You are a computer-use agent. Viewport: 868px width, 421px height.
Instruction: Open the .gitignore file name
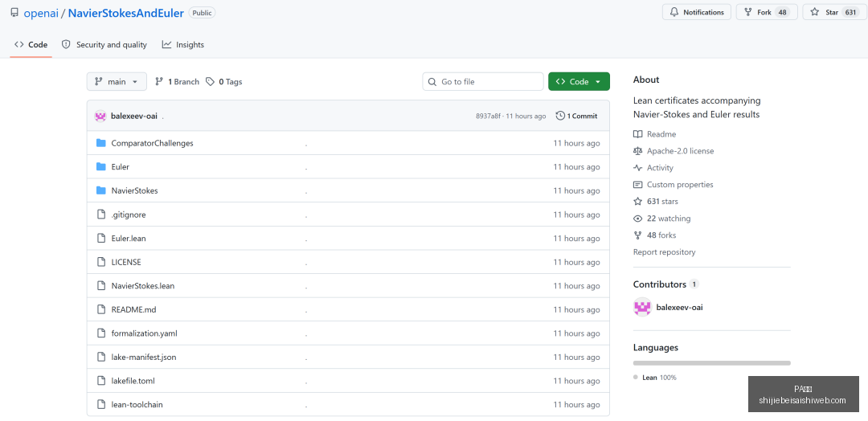coord(129,214)
